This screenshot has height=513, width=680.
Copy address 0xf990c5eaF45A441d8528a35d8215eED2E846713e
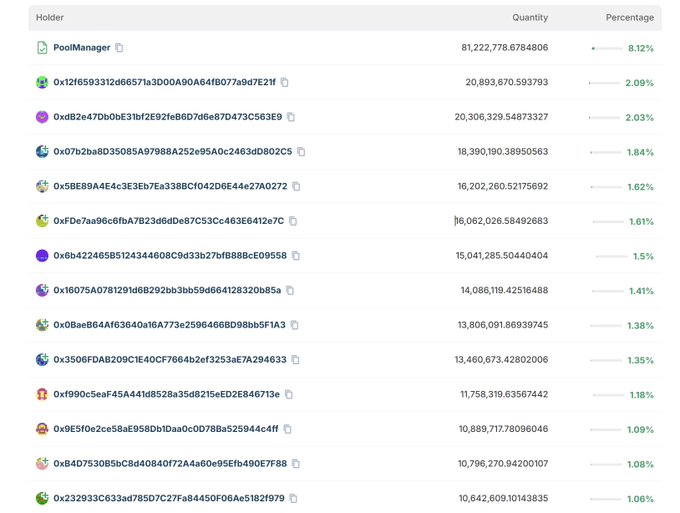(289, 394)
